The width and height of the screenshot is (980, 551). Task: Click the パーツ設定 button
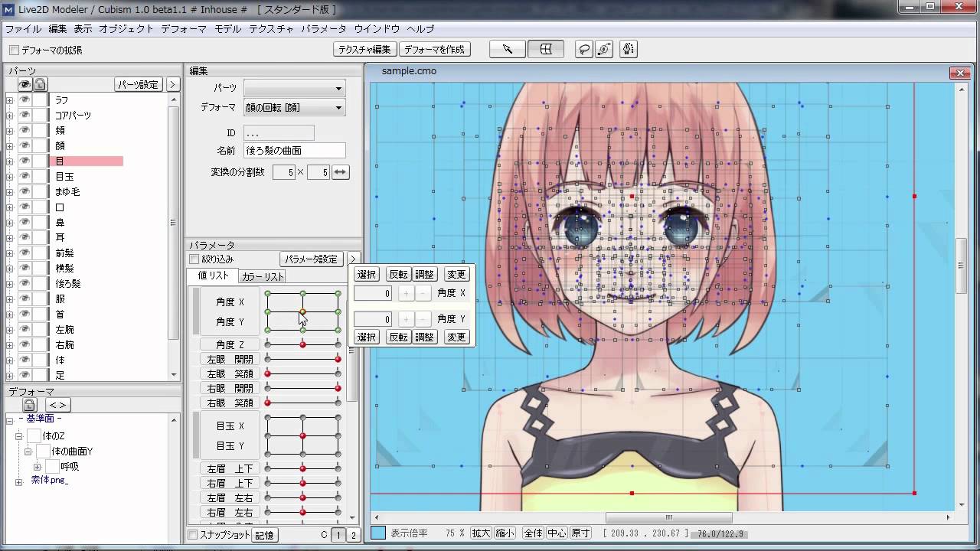[139, 84]
